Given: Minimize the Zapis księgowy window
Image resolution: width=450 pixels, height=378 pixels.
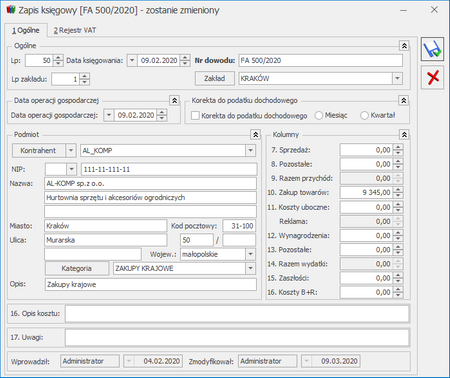Looking at the screenshot, I should pos(403,10).
